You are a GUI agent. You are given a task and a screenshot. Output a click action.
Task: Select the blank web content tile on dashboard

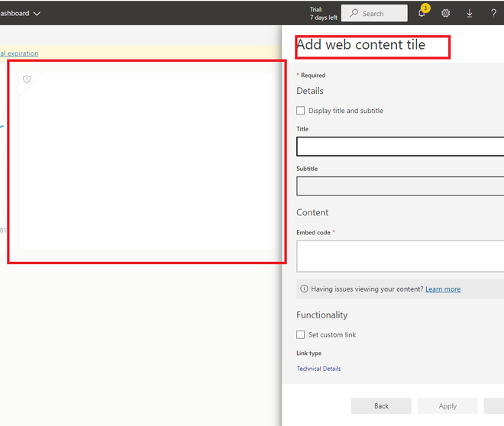(147, 160)
